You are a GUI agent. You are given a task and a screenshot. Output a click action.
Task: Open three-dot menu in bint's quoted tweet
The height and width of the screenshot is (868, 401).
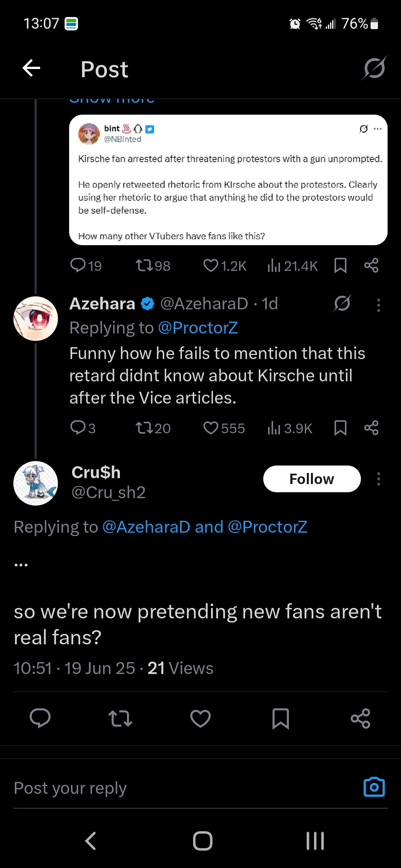(x=378, y=129)
